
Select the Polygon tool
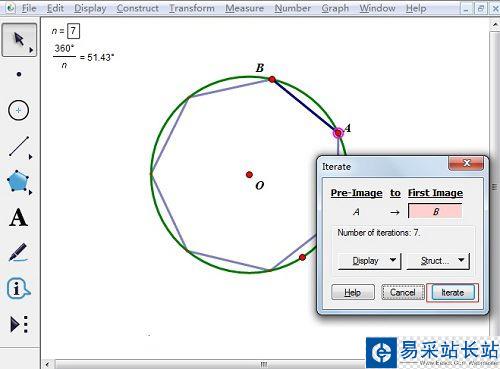point(18,182)
